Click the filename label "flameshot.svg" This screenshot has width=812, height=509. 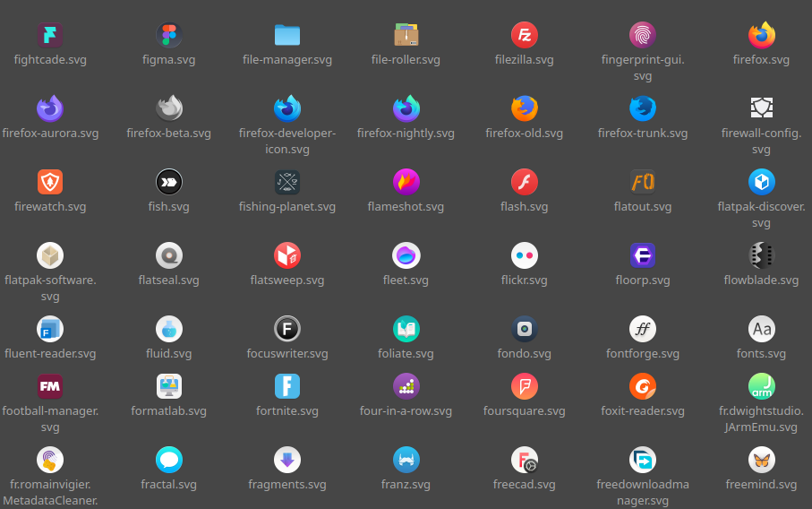[406, 207]
